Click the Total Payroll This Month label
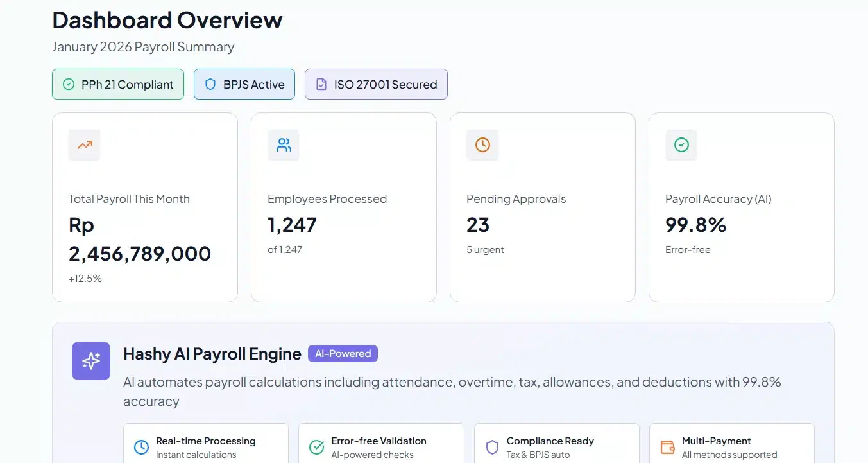The width and height of the screenshot is (868, 463). [x=129, y=199]
